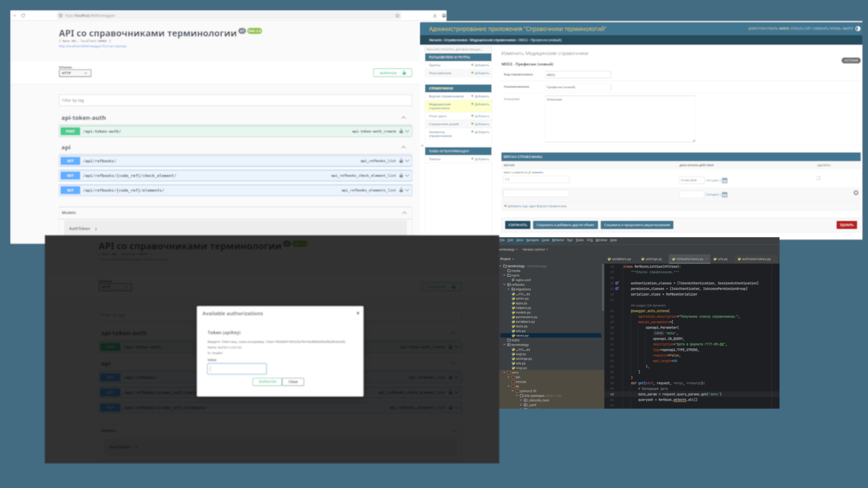Expand the migrations folder in Project tree
The width and height of the screenshot is (868, 488).
tap(509, 289)
